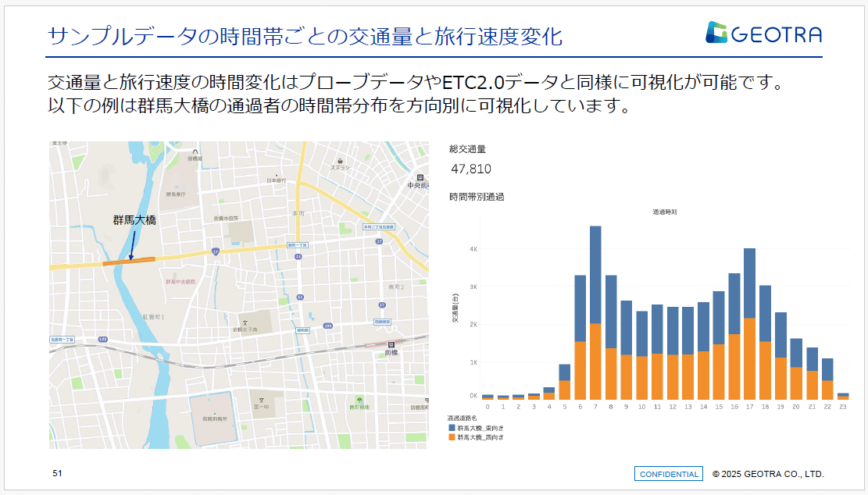Click the 日本銀行 marker on the map
The width and height of the screenshot is (868, 495).
[277, 176]
